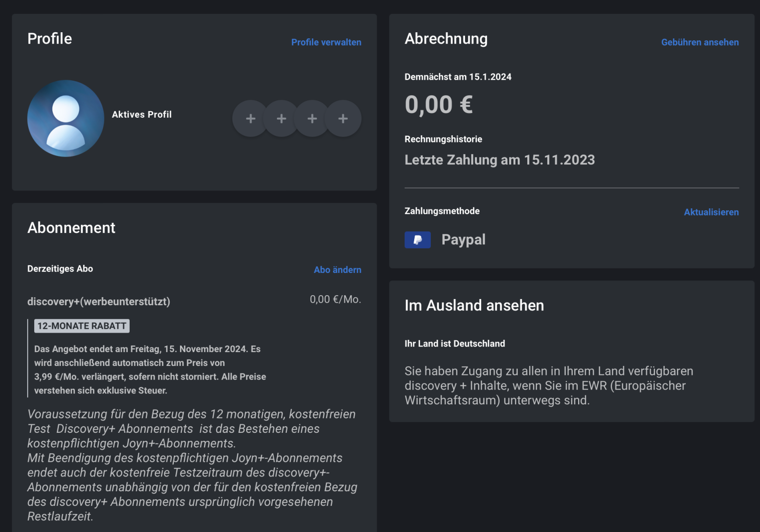Click the Abo ändern link
This screenshot has width=760, height=532.
point(337,270)
